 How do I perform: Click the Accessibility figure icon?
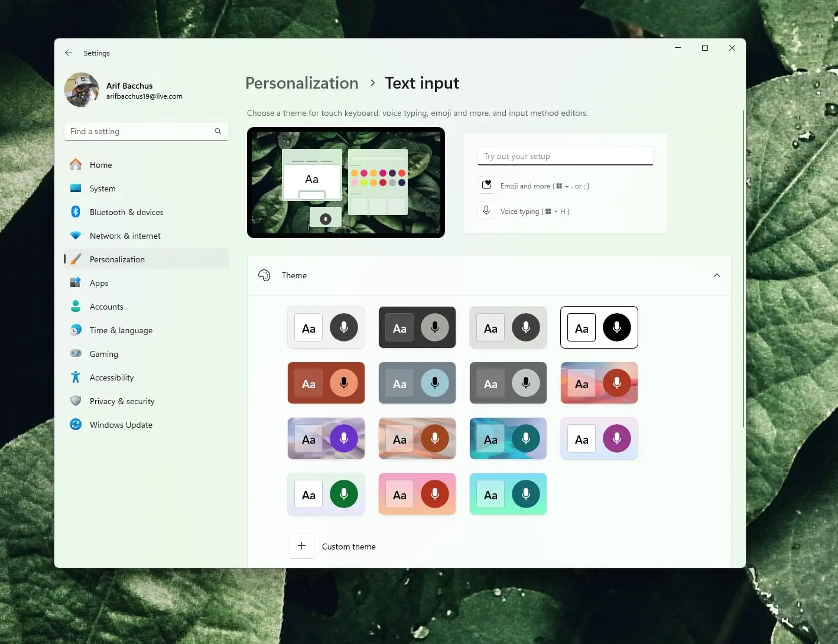(x=76, y=378)
